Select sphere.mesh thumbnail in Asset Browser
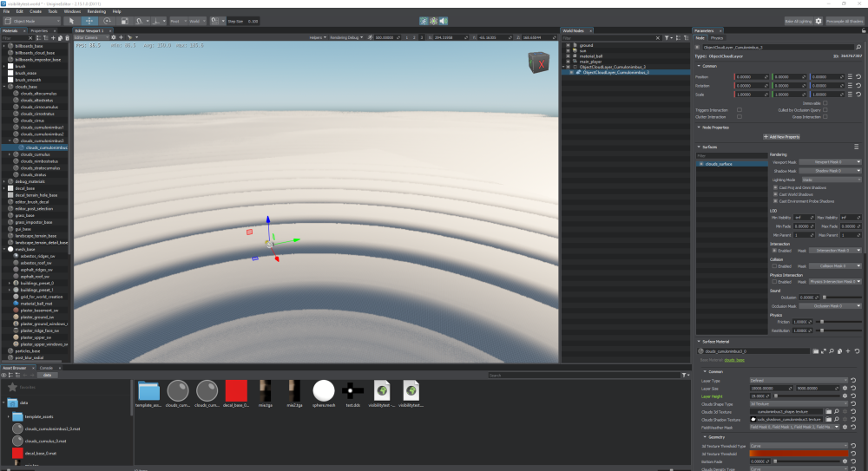This screenshot has height=471, width=868. 324,389
